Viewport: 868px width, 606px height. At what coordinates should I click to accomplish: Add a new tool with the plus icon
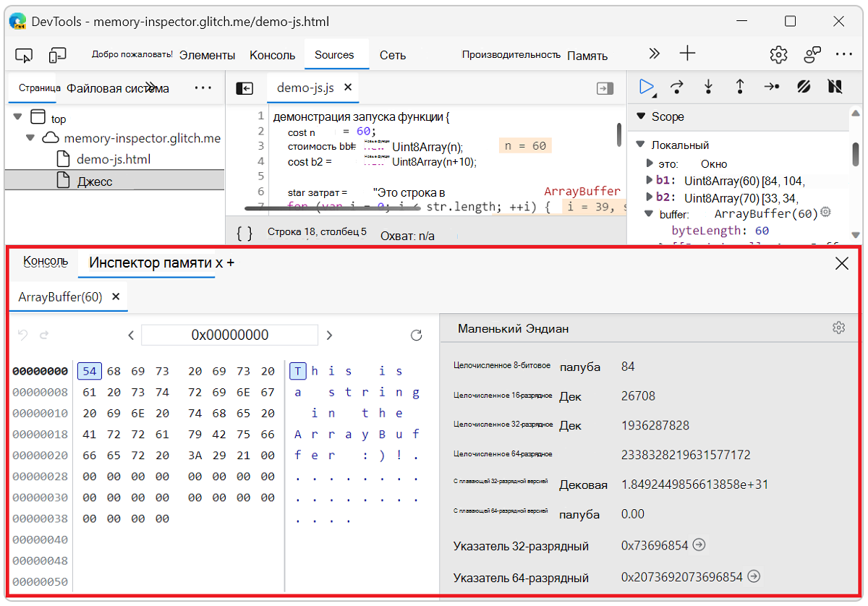click(x=687, y=54)
